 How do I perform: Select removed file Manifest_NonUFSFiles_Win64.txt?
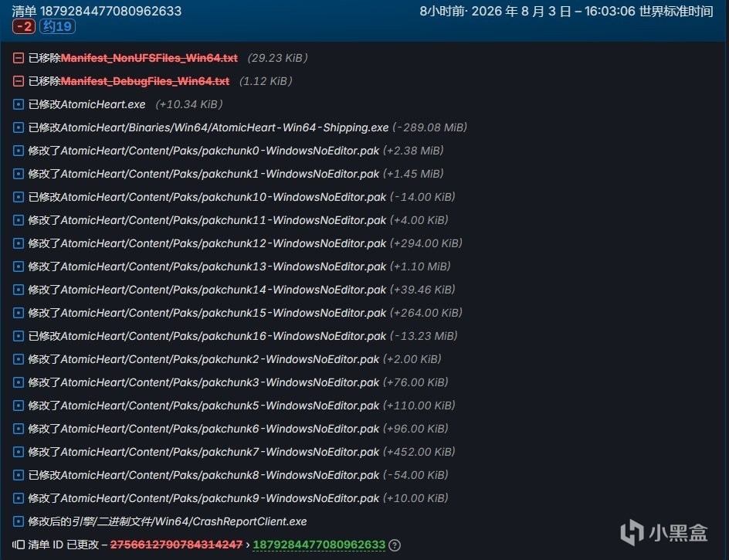coord(149,58)
